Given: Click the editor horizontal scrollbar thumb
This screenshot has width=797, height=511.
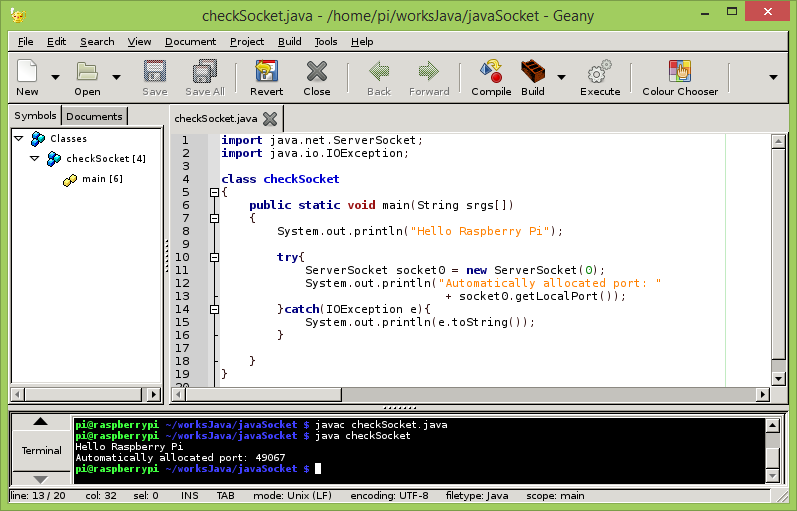Looking at the screenshot, I should click(x=263, y=394).
